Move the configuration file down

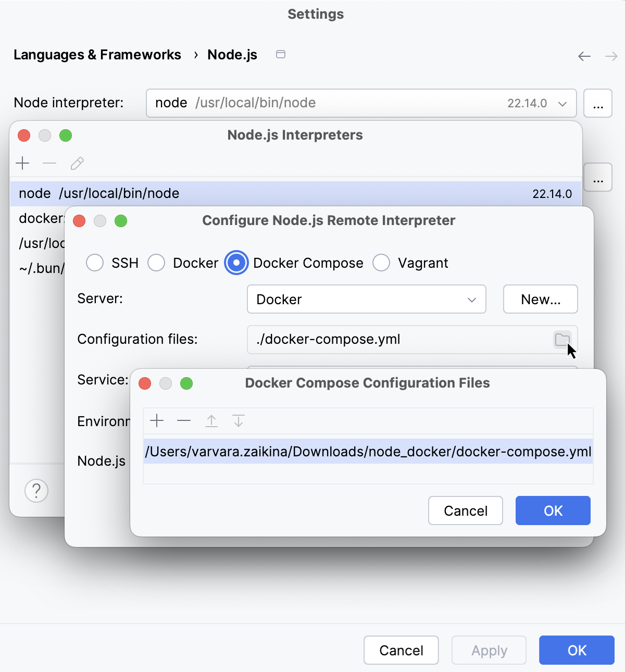coord(239,420)
